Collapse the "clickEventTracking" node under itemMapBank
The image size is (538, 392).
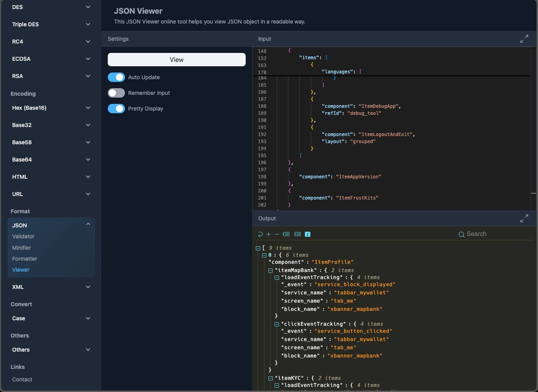click(277, 324)
